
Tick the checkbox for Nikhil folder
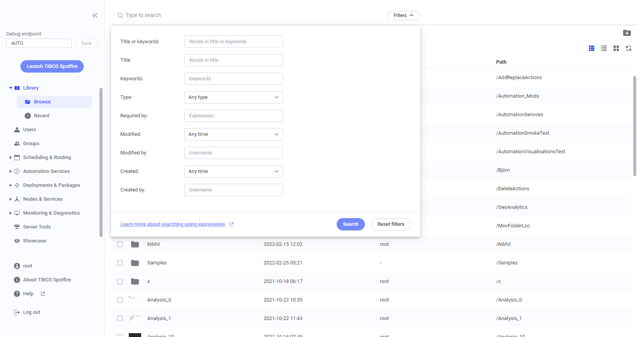(x=120, y=244)
